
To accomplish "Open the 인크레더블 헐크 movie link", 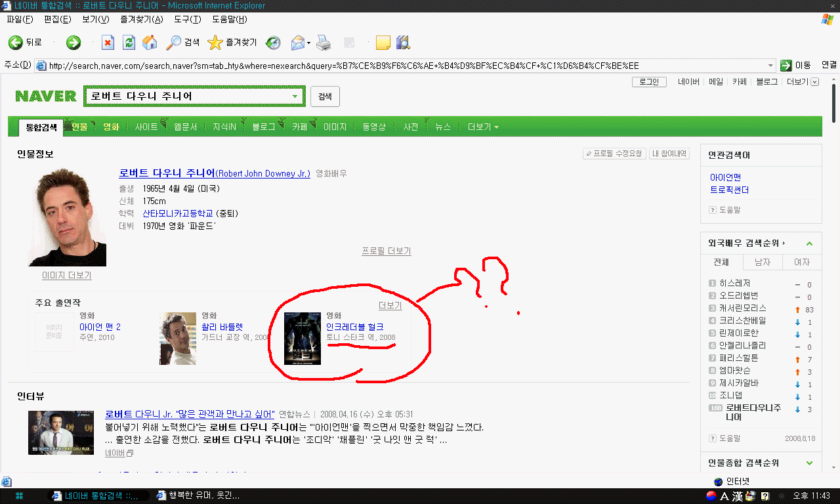I will (x=354, y=327).
